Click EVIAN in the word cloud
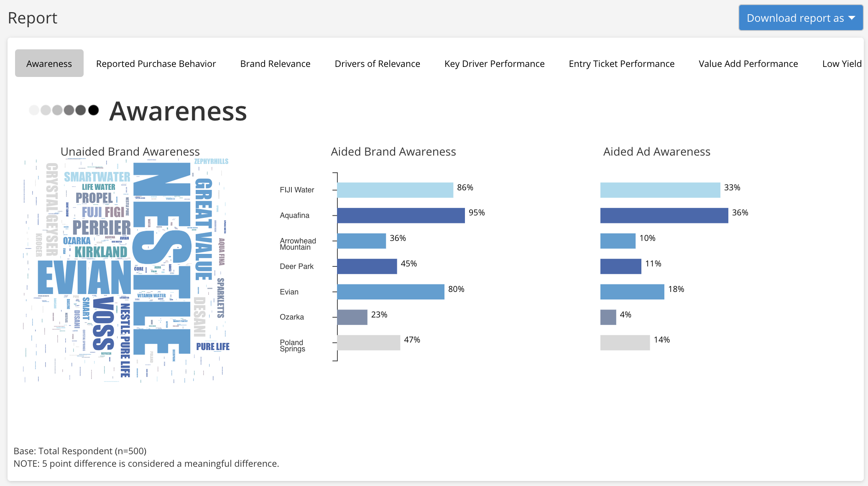Image resolution: width=868 pixels, height=486 pixels. (x=84, y=278)
